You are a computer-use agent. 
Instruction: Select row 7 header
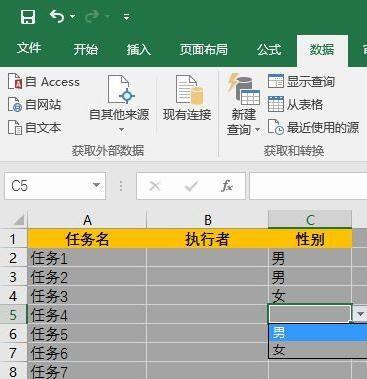pos(13,353)
